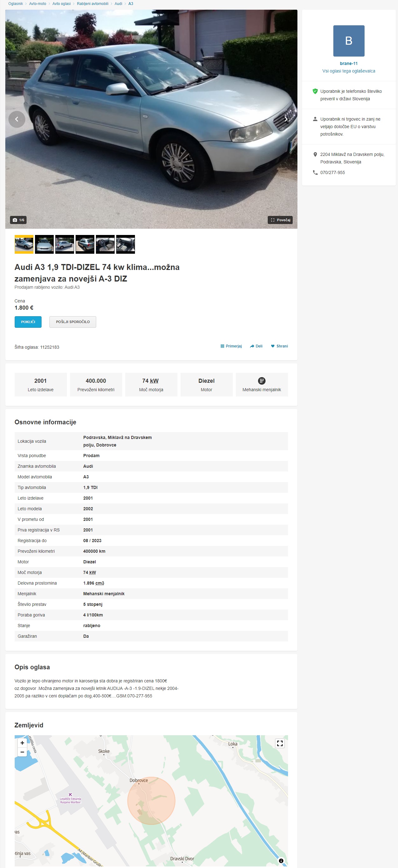398x868 pixels.
Task: Click Število prestav value 5 stopenj
Action: (93, 605)
